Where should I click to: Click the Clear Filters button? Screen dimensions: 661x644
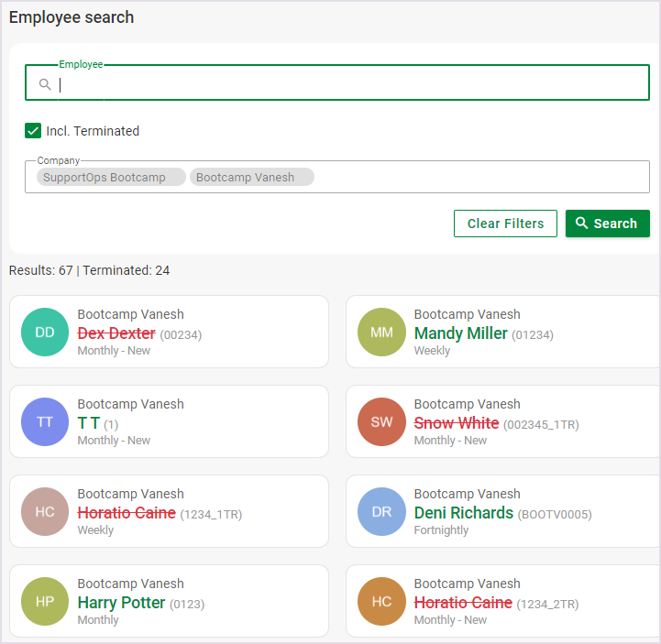click(505, 224)
